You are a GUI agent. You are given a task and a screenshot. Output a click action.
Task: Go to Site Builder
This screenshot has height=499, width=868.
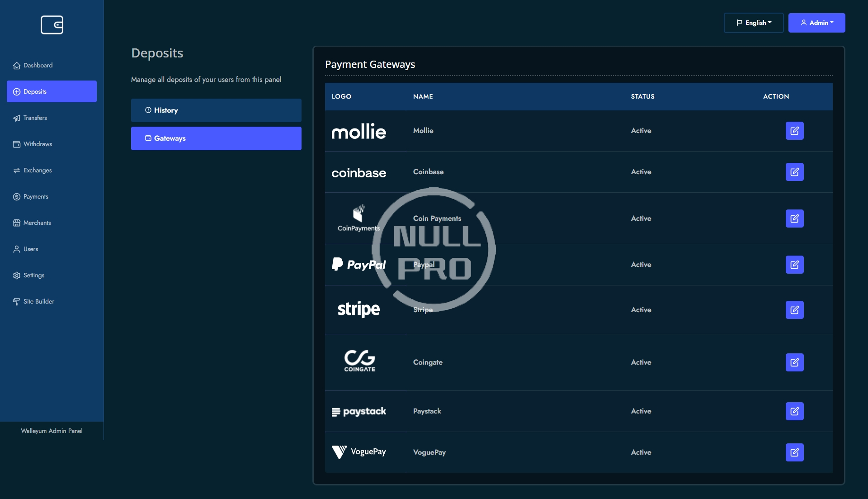[39, 302]
